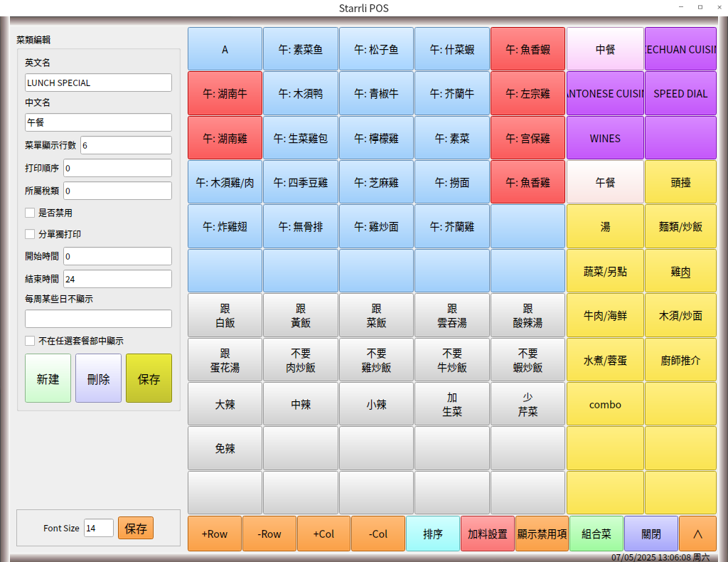Click the -Col button

378,534
